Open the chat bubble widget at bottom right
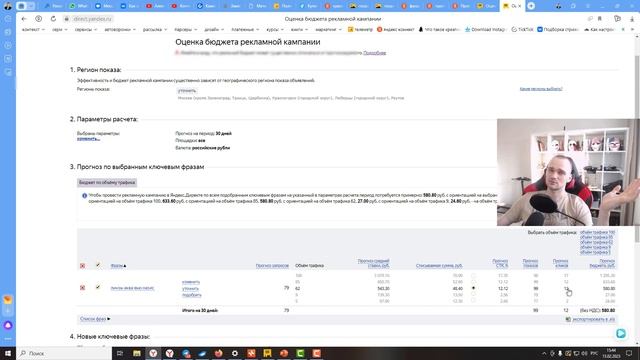Screen dimensions: 640x360 (621, 333)
